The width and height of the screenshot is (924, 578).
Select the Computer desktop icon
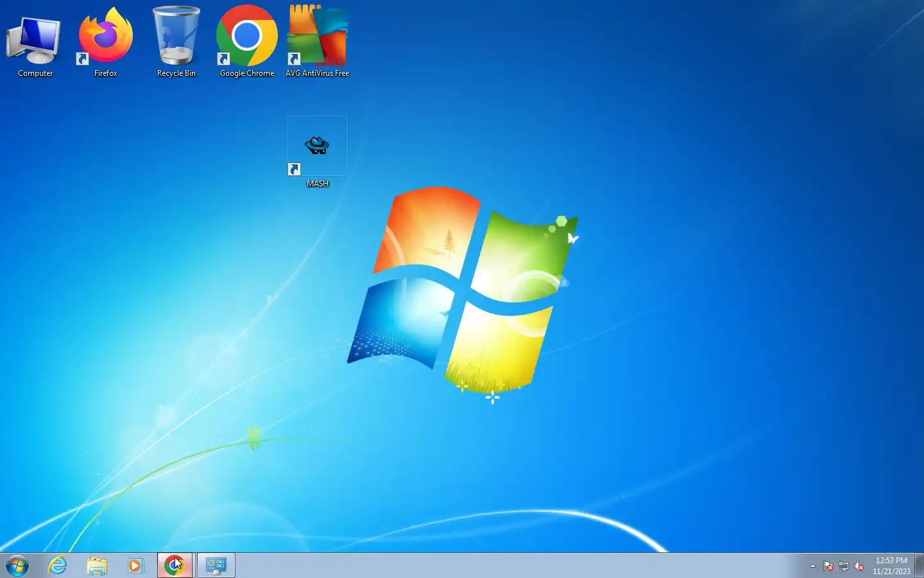click(35, 41)
